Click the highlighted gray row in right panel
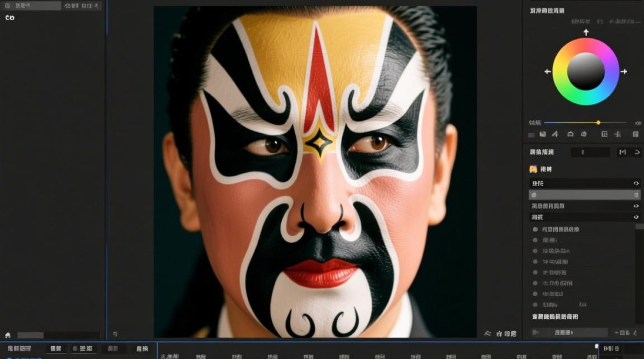 (x=584, y=195)
